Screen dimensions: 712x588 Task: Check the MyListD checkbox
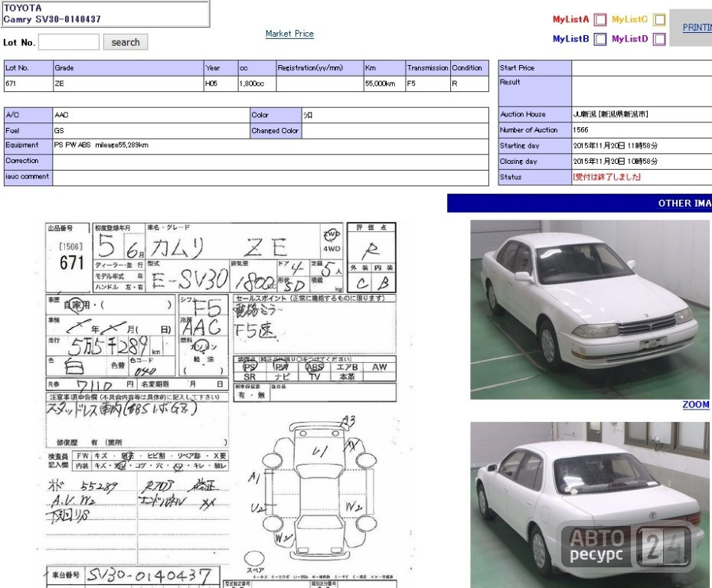click(659, 39)
